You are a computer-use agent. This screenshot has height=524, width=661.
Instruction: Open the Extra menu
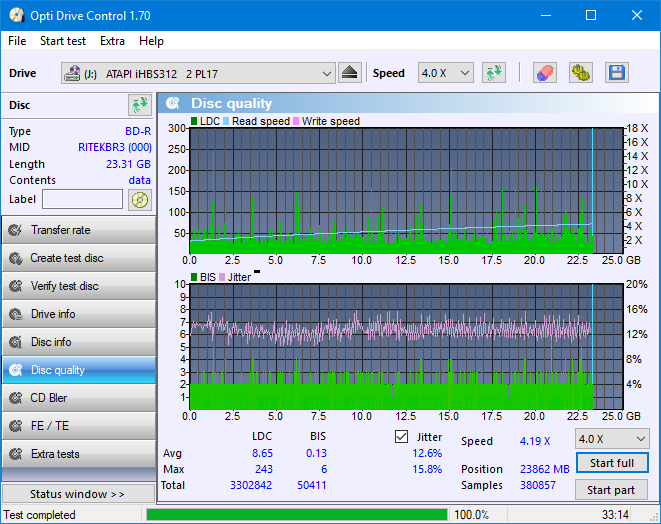pyautogui.click(x=112, y=41)
